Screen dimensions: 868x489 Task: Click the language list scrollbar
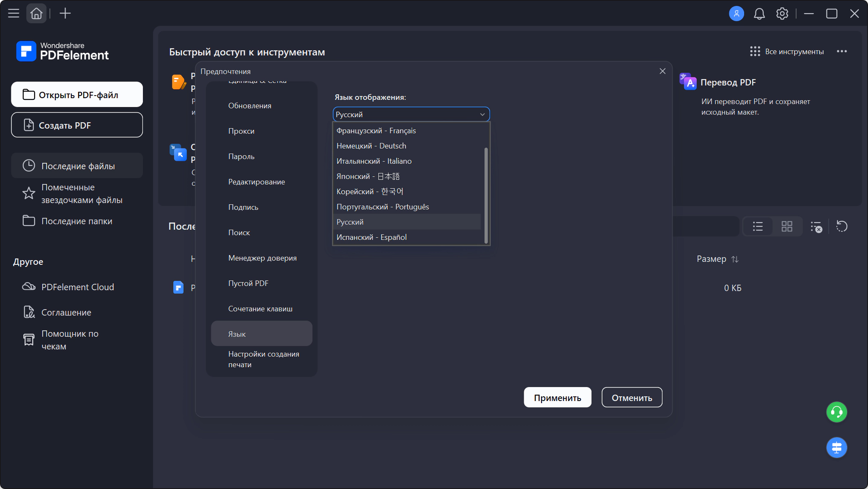pos(486,195)
